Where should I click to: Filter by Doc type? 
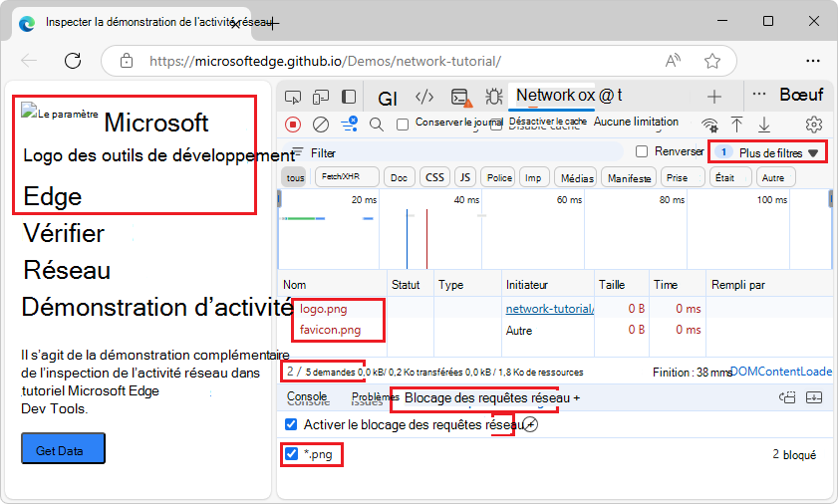click(399, 177)
